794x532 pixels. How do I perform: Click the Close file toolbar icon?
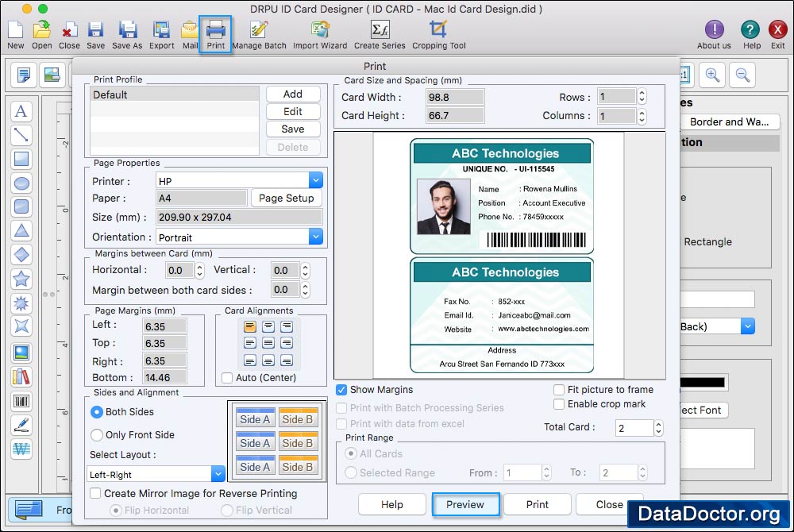[69, 34]
